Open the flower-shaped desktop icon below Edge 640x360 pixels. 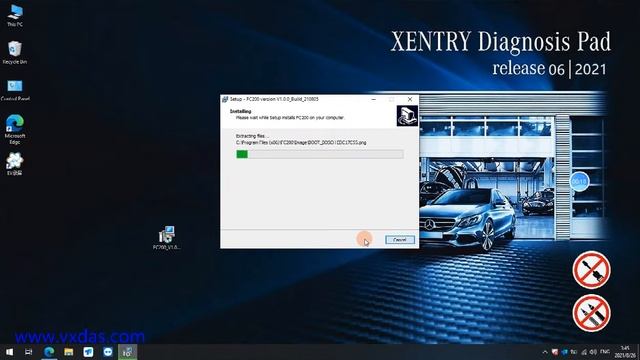point(15,164)
